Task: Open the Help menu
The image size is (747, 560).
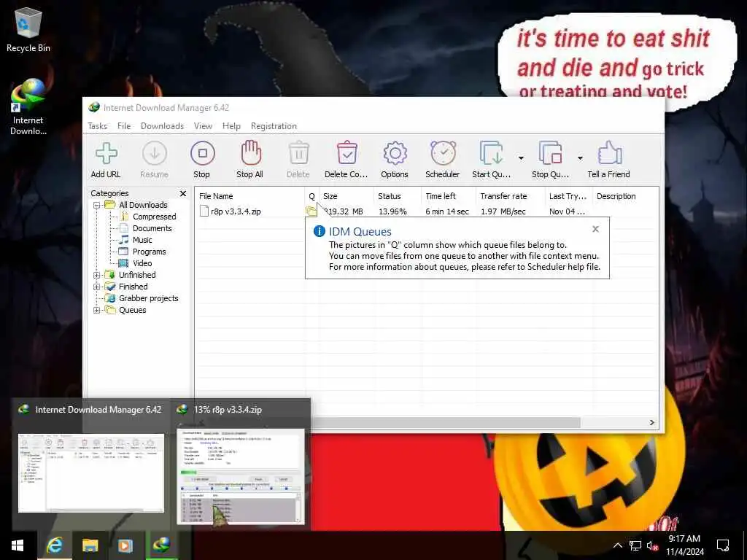Action: pos(231,126)
